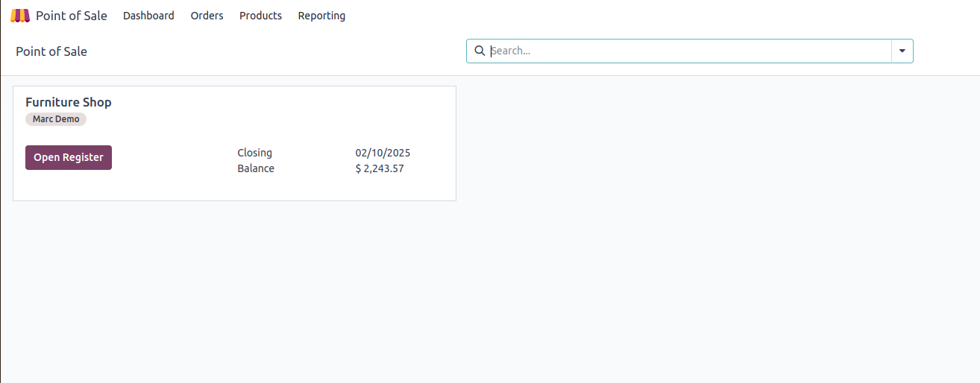Click the search magnifier icon

click(x=480, y=51)
